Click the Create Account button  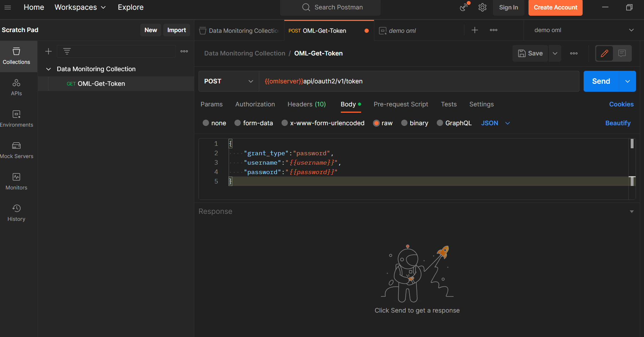point(555,7)
